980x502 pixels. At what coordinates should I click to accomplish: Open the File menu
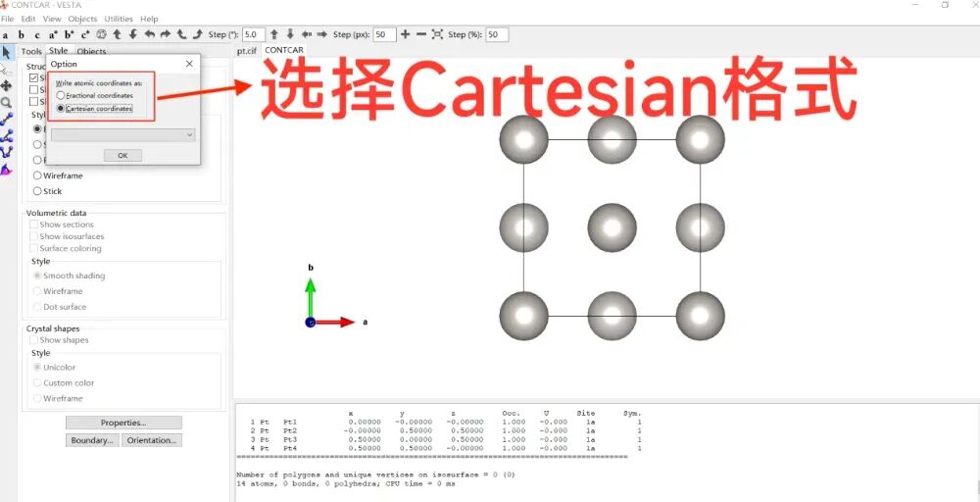point(8,19)
